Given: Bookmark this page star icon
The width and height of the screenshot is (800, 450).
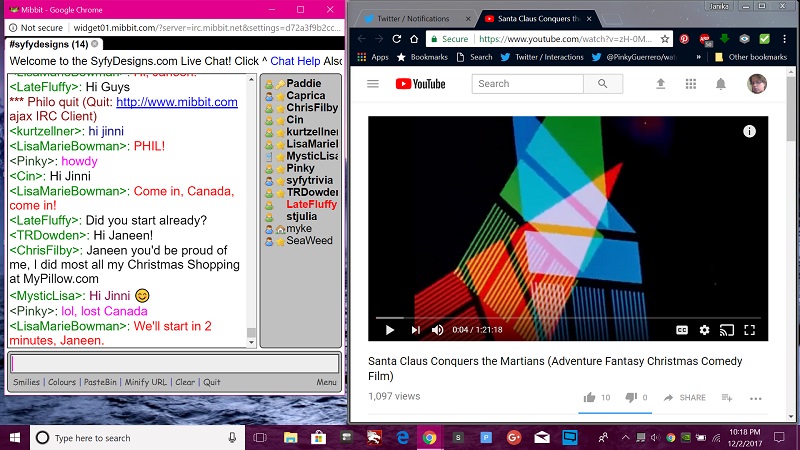Looking at the screenshot, I should [x=665, y=39].
